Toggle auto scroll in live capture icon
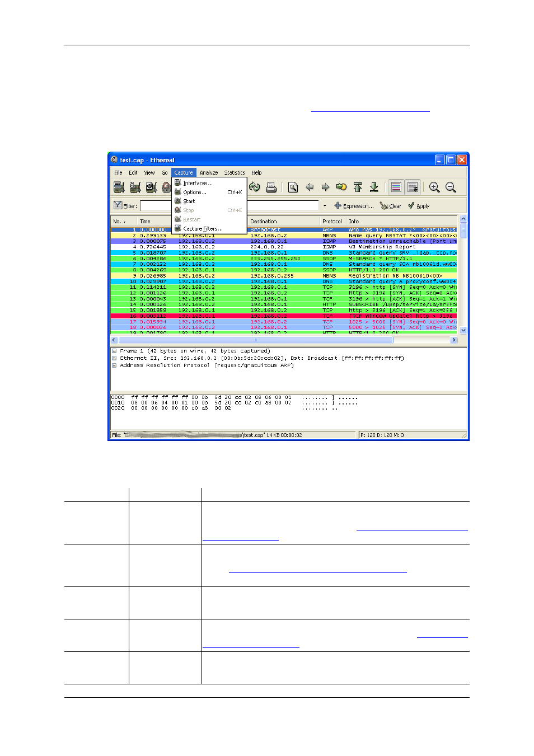 click(x=413, y=187)
